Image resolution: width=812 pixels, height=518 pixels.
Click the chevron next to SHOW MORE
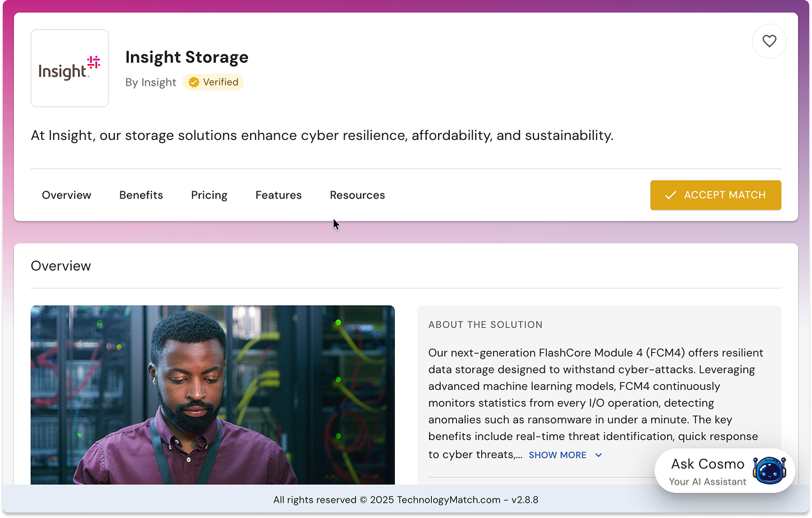tap(599, 455)
